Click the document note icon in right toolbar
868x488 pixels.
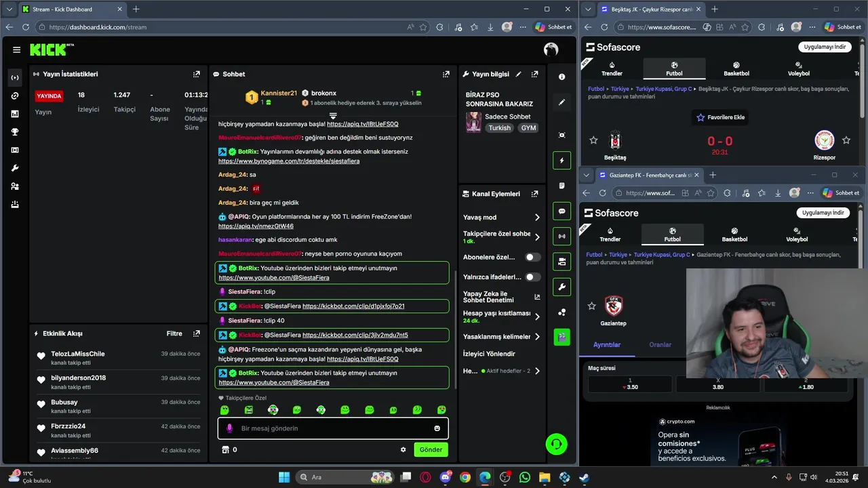(561, 186)
